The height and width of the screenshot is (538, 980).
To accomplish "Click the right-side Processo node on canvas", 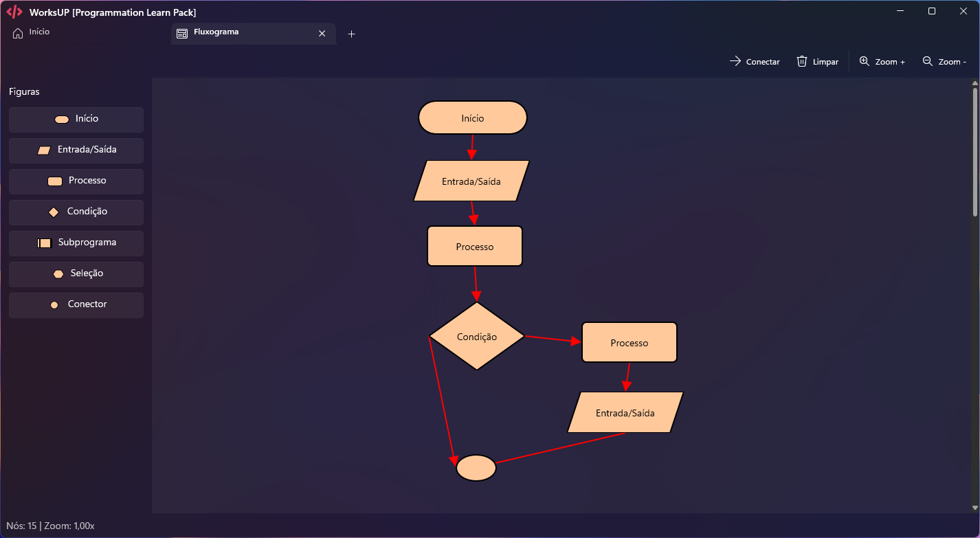I will pos(629,342).
